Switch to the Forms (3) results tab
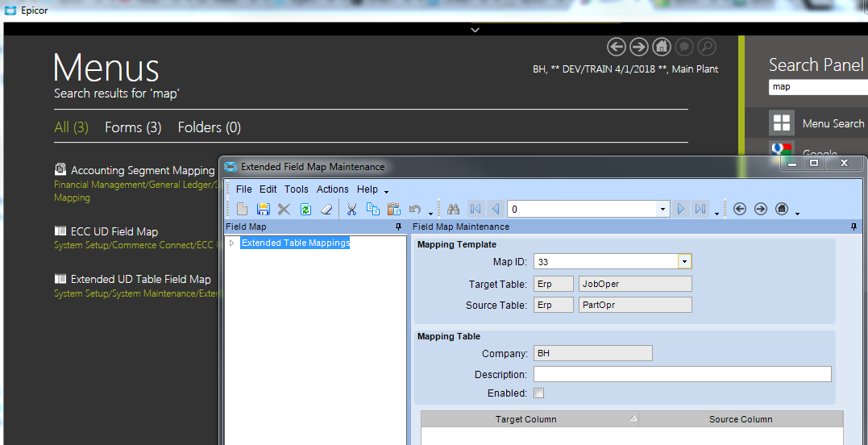 point(133,127)
